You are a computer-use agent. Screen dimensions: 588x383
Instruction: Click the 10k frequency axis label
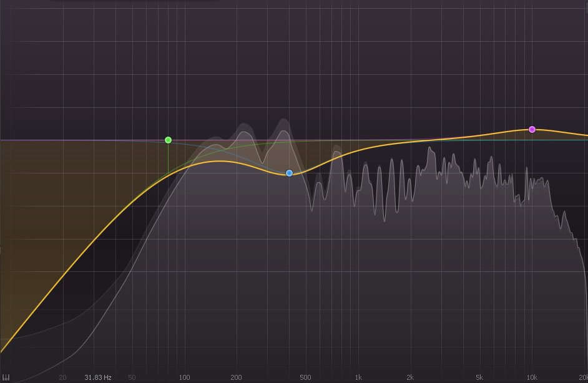[532, 377]
